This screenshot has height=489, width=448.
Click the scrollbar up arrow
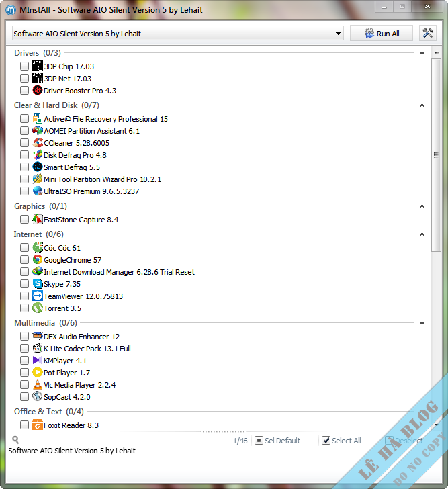(437, 52)
